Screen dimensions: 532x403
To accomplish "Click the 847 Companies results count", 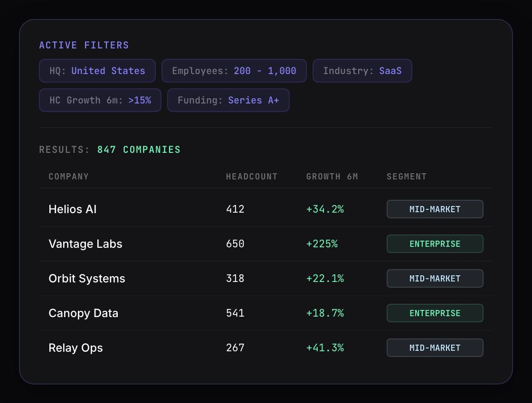I will [139, 150].
